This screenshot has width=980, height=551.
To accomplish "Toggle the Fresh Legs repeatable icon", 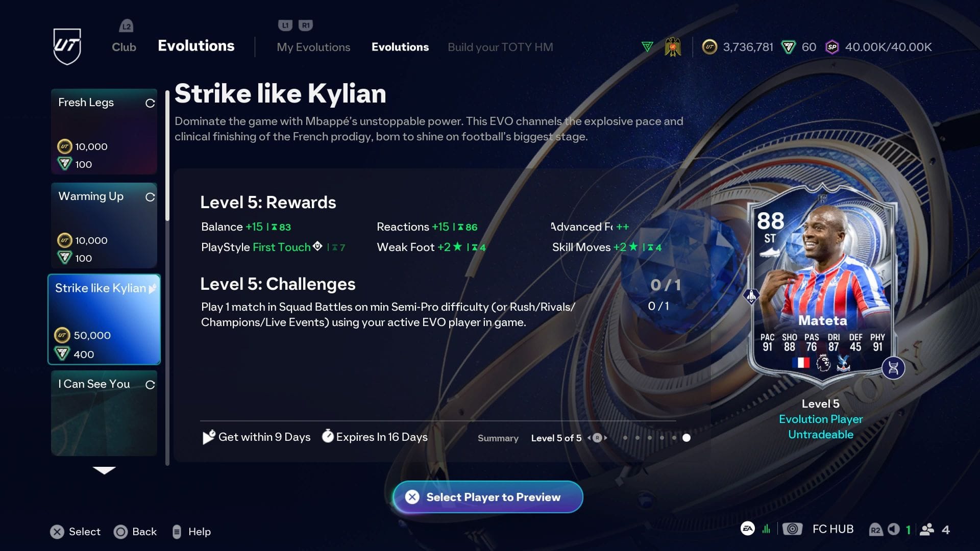I will [x=150, y=103].
